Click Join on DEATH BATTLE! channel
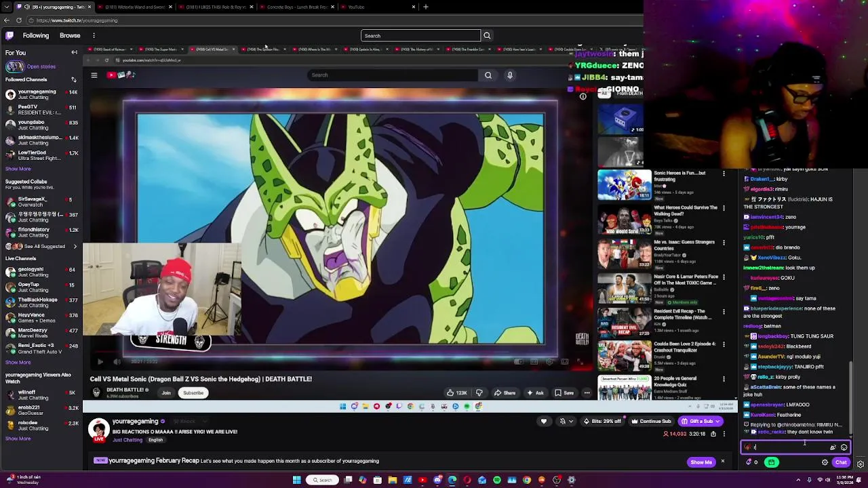The width and height of the screenshot is (868, 488). 166,393
